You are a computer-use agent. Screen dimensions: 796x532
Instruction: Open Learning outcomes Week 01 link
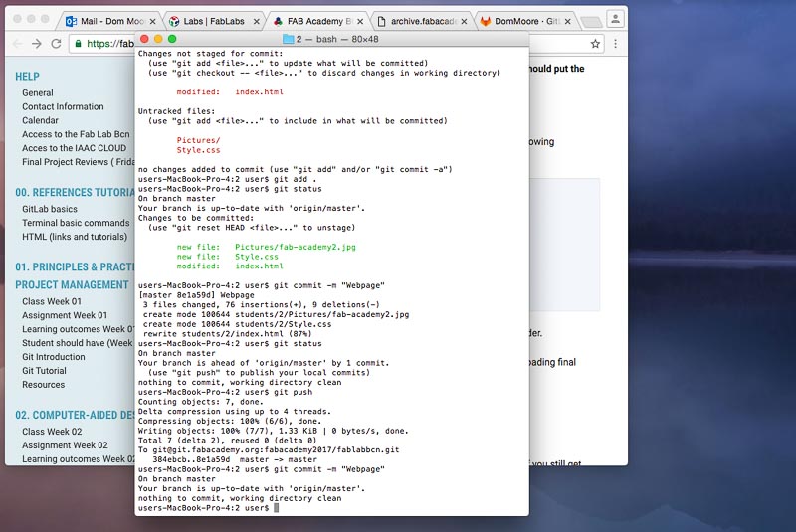[x=79, y=329]
